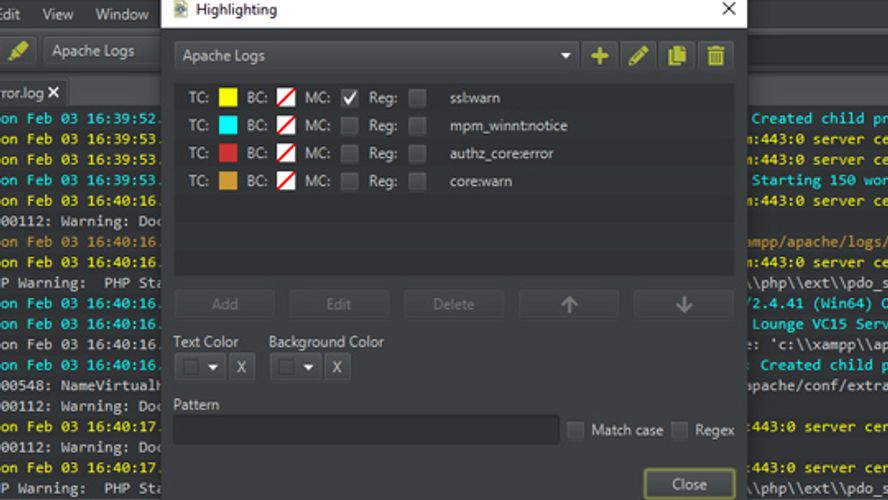Close the error.log tab with its X
This screenshot has height=500, width=888.
pyautogui.click(x=54, y=92)
